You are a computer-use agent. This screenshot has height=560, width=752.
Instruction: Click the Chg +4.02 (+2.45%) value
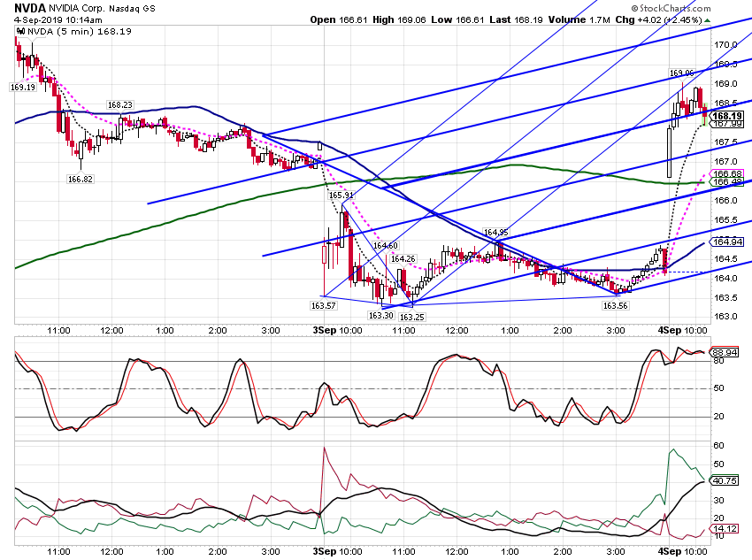coord(659,19)
